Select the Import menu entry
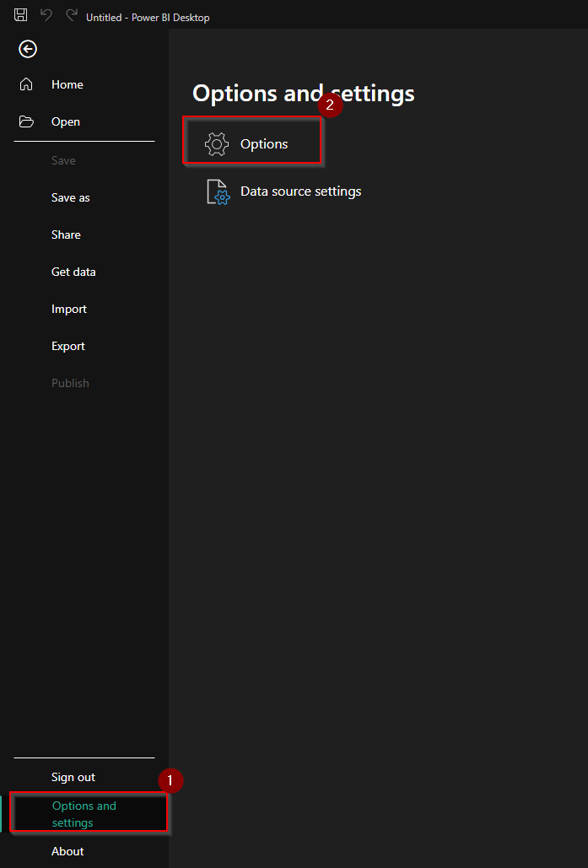The width and height of the screenshot is (588, 868). pos(69,309)
